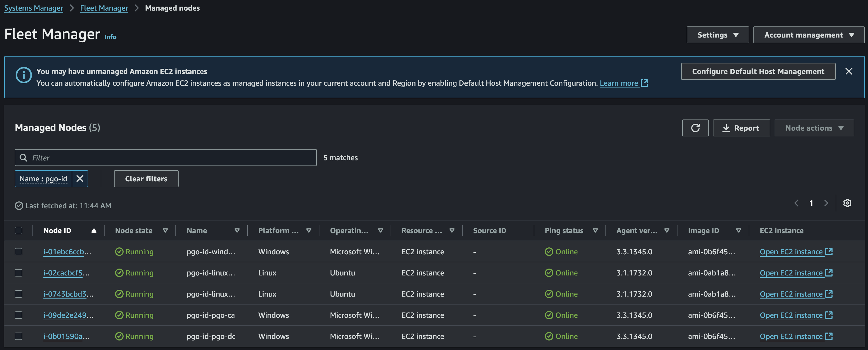
Task: Click the Clear filters button
Action: pos(146,179)
